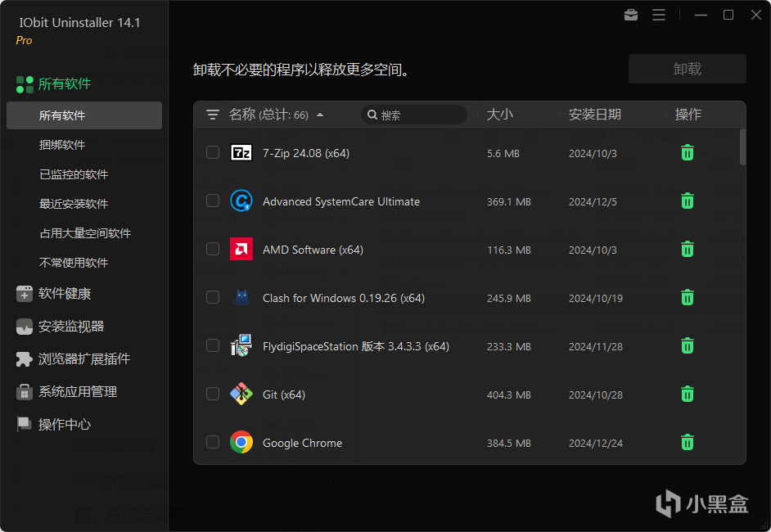
Task: Click the AMD Software red logo icon
Action: 241,250
